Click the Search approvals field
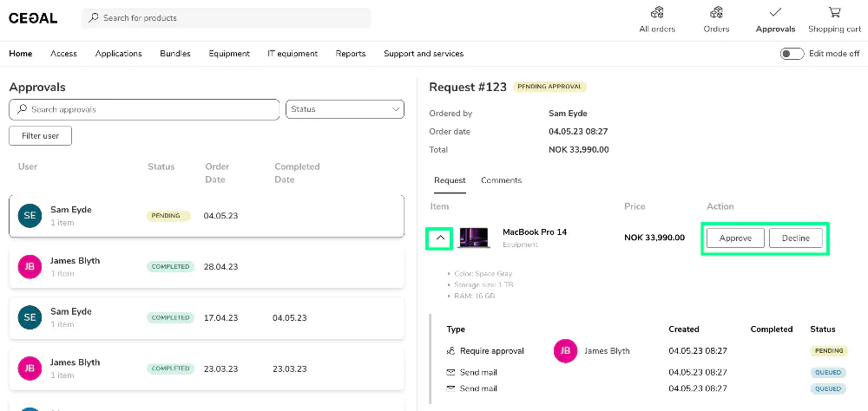Screen dimensions: 868x411 click(x=144, y=110)
